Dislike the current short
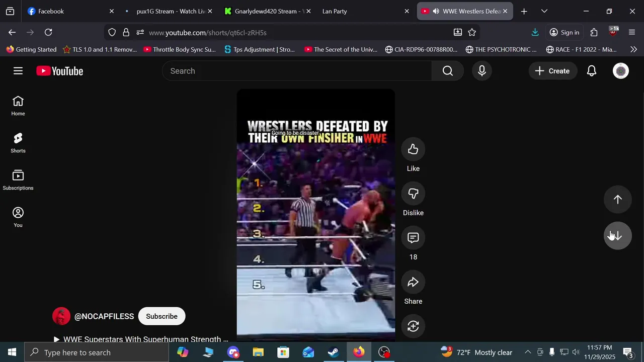The width and height of the screenshot is (644, 362). coord(413,194)
